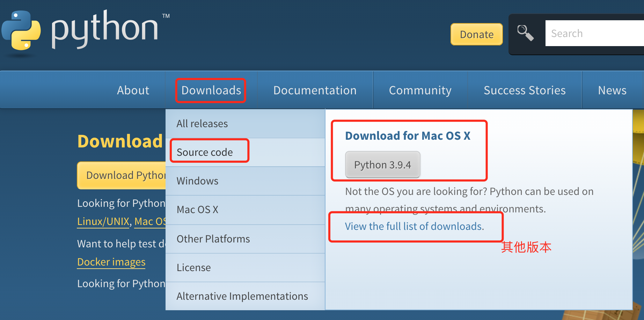
Task: Select Windows from the Downloads menu
Action: pos(197,181)
